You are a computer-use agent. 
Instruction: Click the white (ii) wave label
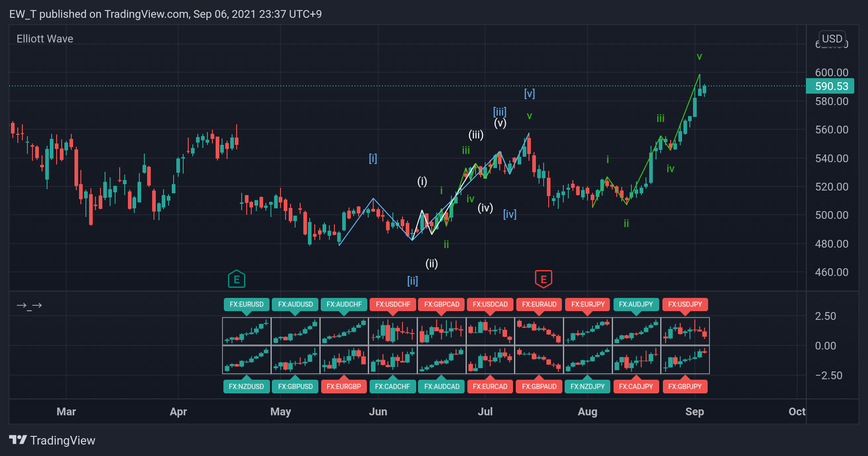(x=432, y=264)
